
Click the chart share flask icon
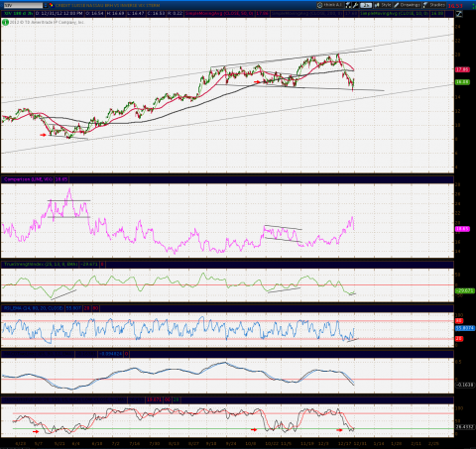348,5
